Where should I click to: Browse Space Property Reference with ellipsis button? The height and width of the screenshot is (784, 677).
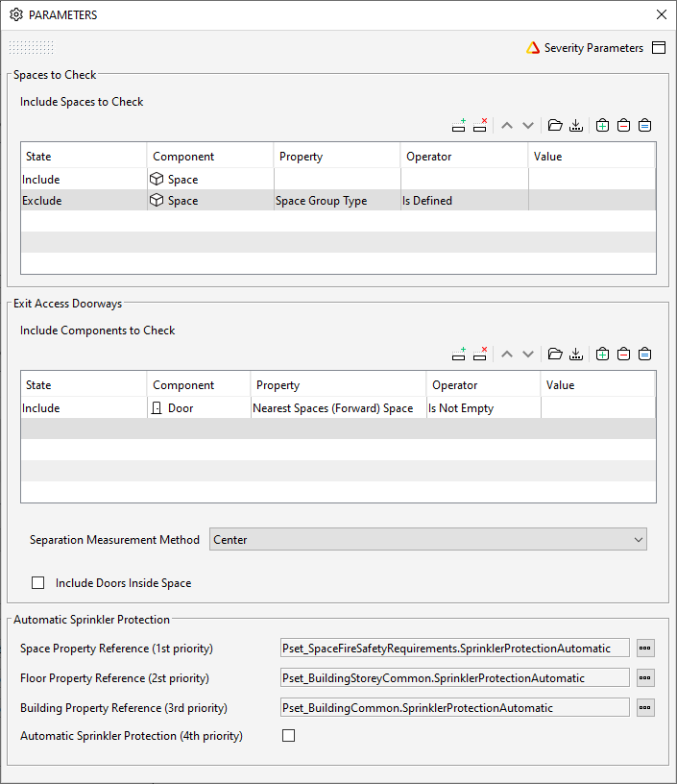click(644, 649)
